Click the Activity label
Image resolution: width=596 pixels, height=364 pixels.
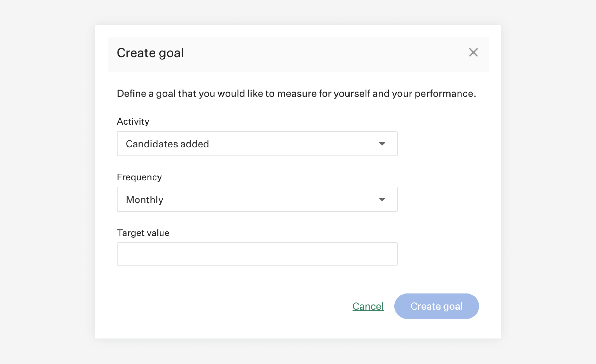click(133, 122)
